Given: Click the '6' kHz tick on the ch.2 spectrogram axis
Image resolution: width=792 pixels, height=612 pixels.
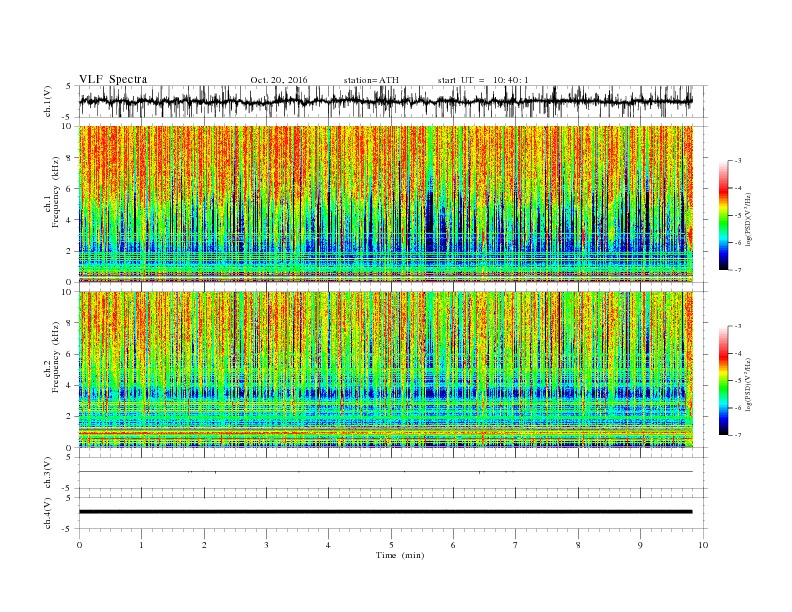Looking at the screenshot, I should coord(70,354).
